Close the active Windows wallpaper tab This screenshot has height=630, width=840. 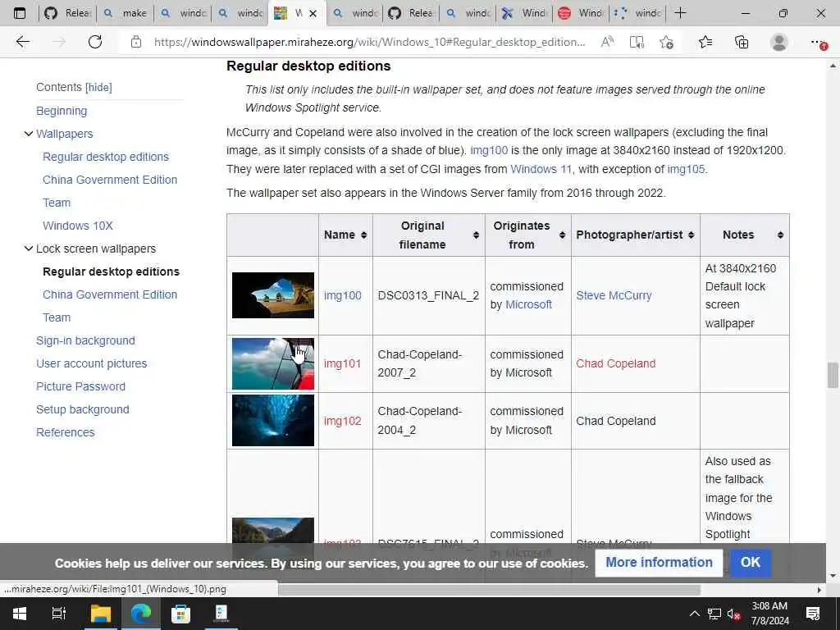(x=313, y=13)
